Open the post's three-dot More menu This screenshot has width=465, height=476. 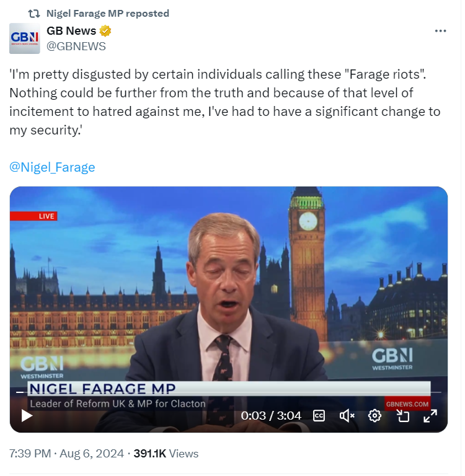click(440, 31)
